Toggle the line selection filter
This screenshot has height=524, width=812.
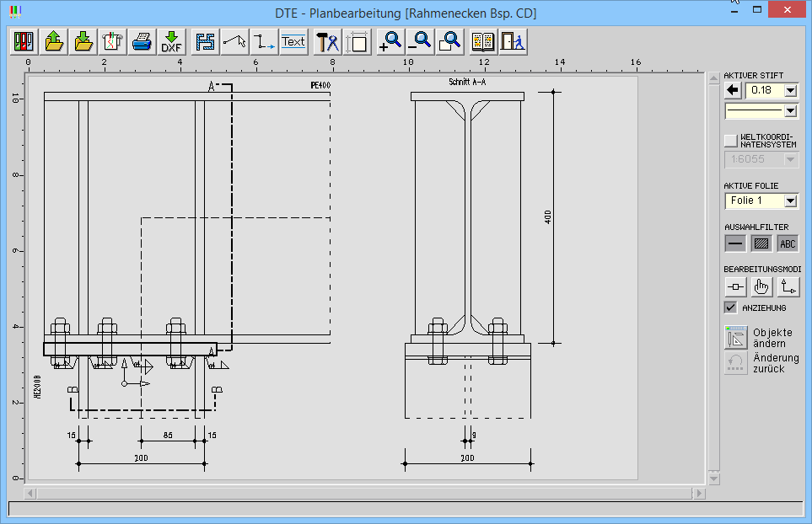735,243
